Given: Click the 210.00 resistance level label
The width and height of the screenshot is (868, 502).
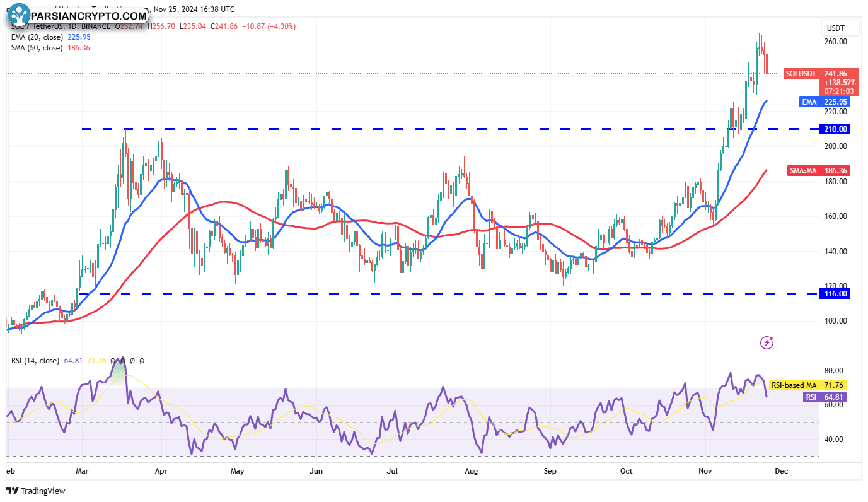Looking at the screenshot, I should (x=836, y=129).
